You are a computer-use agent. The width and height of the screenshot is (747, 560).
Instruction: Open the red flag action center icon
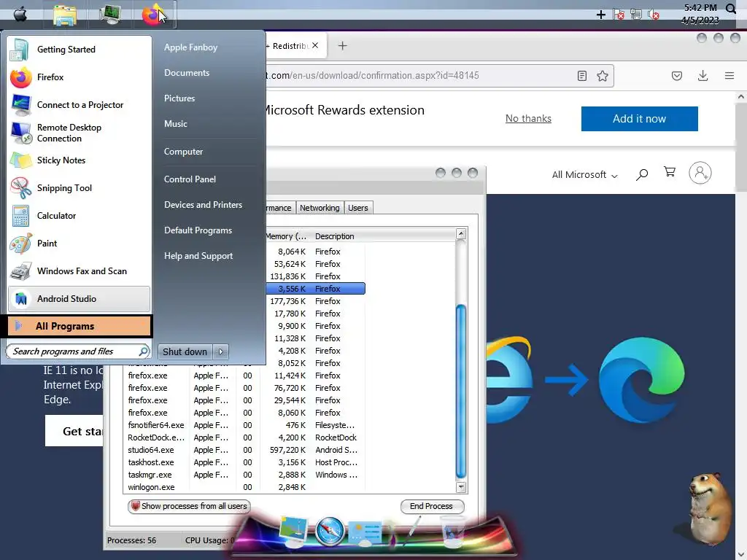(619, 15)
